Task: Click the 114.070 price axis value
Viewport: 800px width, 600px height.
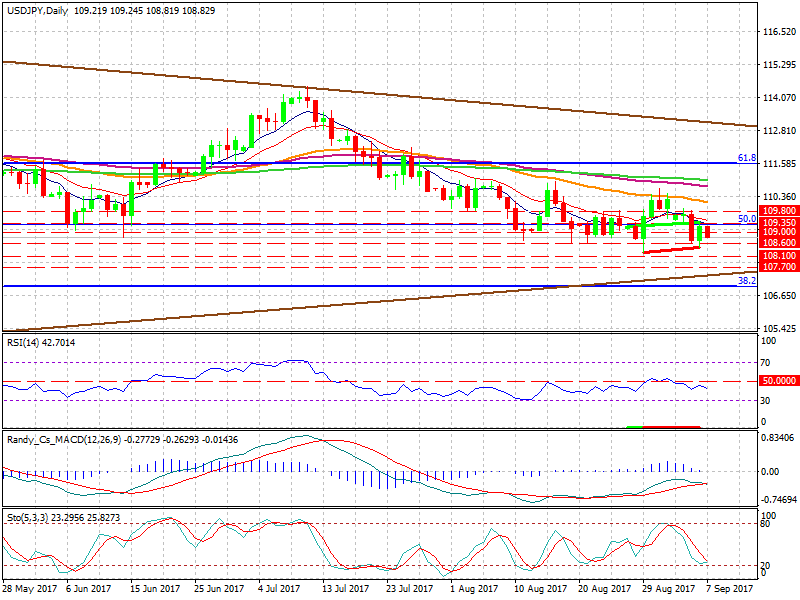Action: coord(779,97)
